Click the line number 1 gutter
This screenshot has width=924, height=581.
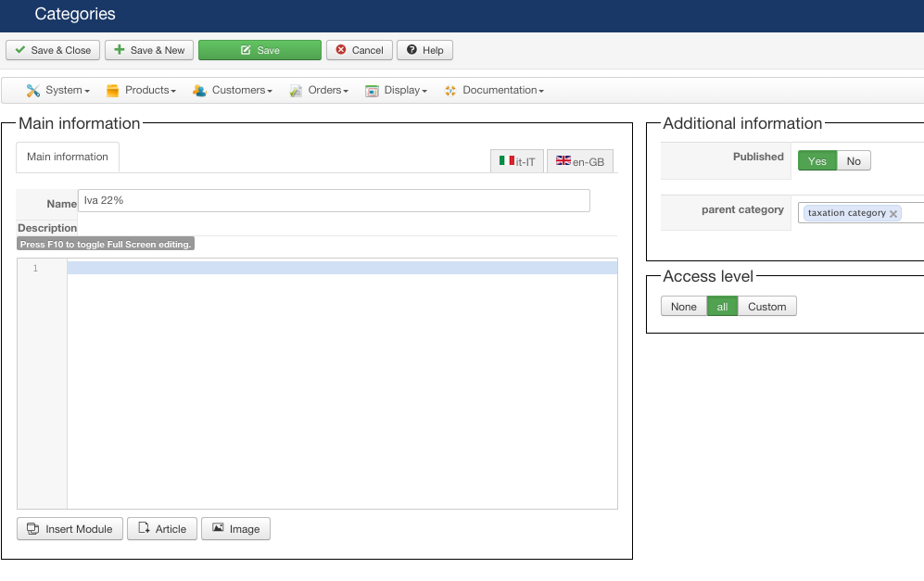[x=35, y=268]
